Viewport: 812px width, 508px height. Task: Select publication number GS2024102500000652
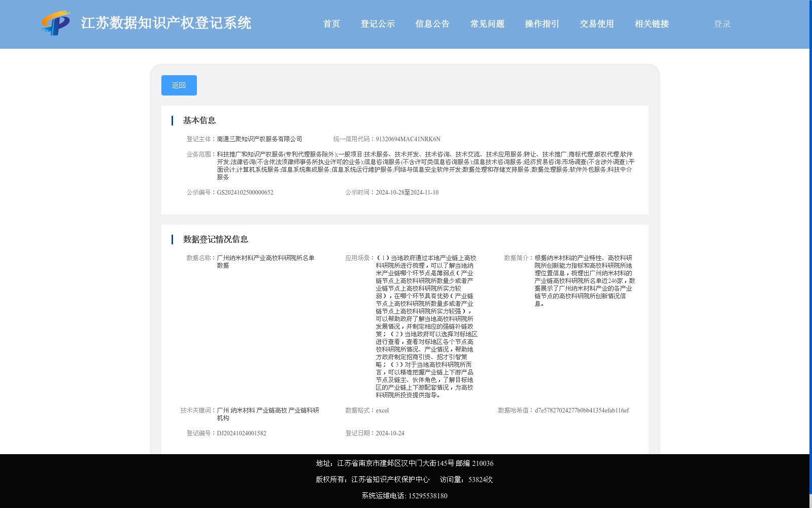(x=245, y=193)
